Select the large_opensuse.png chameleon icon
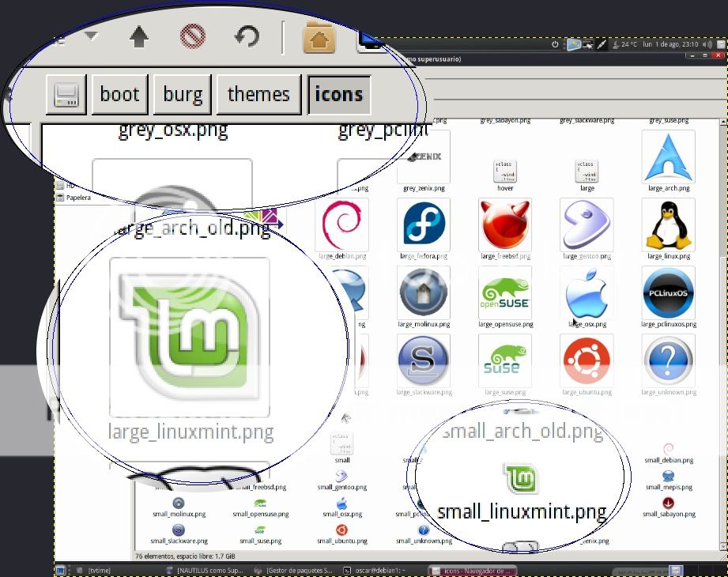The width and height of the screenshot is (728, 577). pyautogui.click(x=505, y=293)
